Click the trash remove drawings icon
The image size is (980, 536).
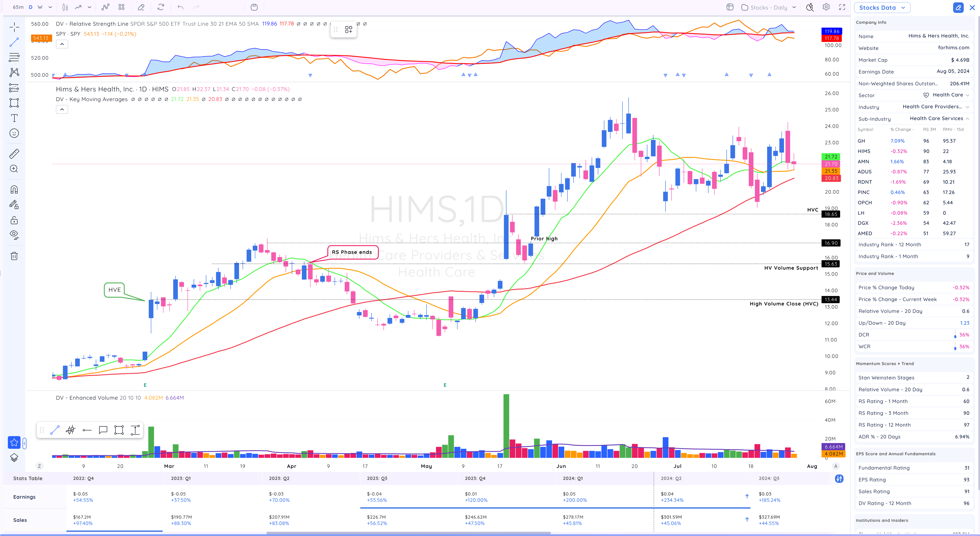coord(14,256)
